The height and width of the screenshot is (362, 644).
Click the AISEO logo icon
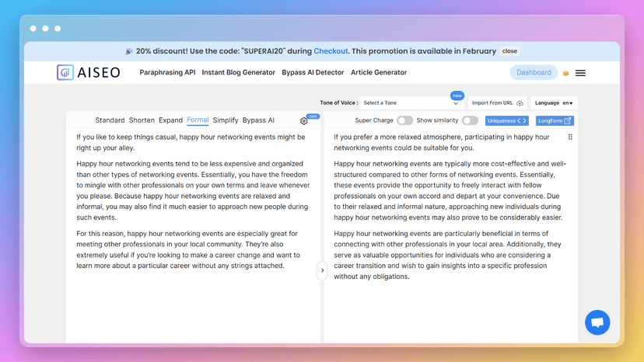[x=65, y=72]
